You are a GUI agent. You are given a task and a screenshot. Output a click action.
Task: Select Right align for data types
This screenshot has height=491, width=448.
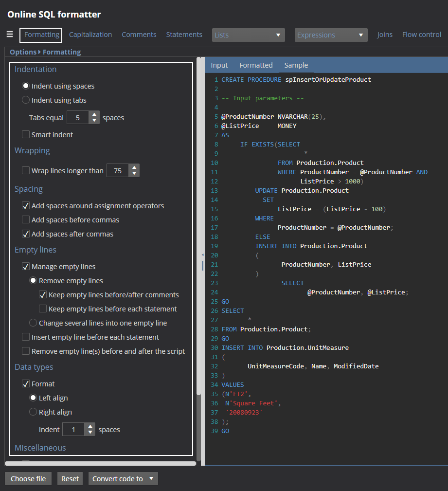[33, 412]
